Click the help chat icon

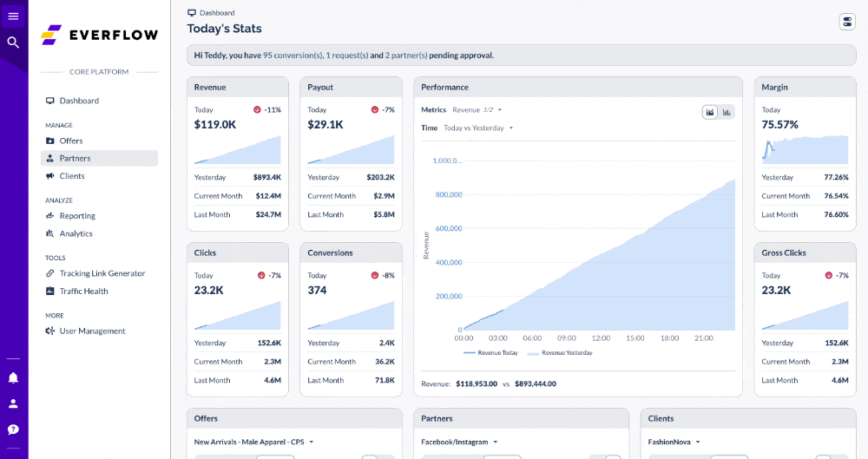tap(13, 429)
